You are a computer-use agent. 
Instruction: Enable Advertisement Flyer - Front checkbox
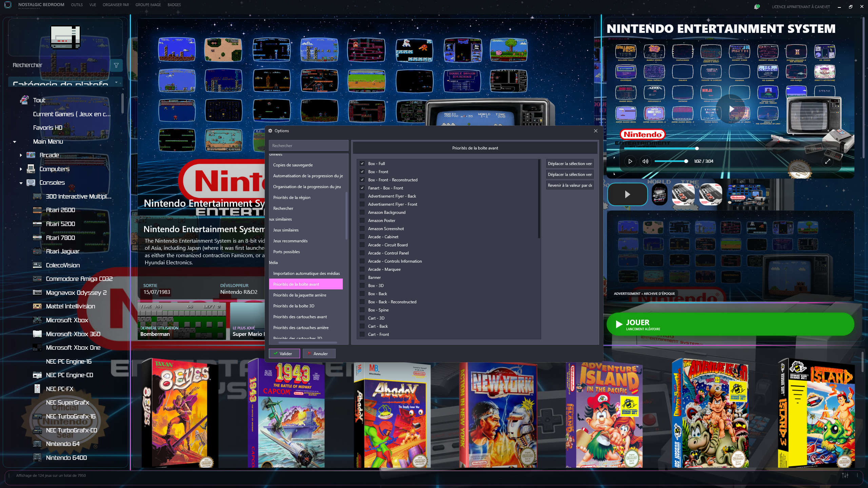pyautogui.click(x=362, y=204)
